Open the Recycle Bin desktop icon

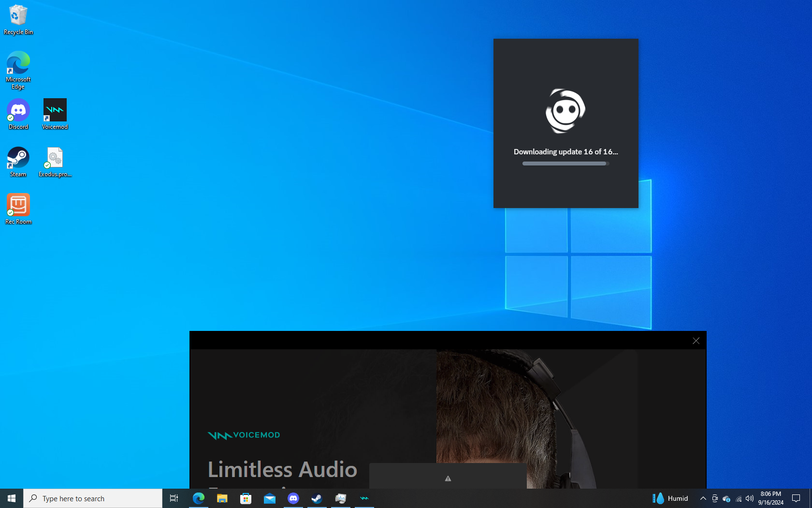(x=18, y=19)
